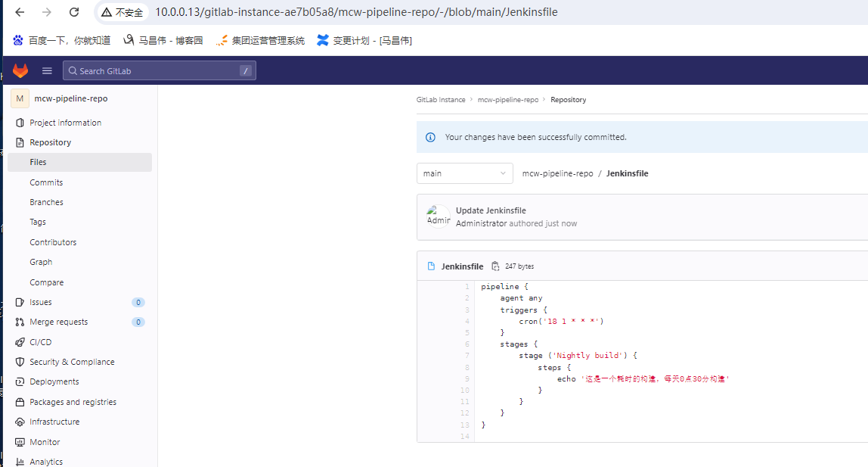
Task: Click the Repository sidebar icon
Action: click(20, 142)
